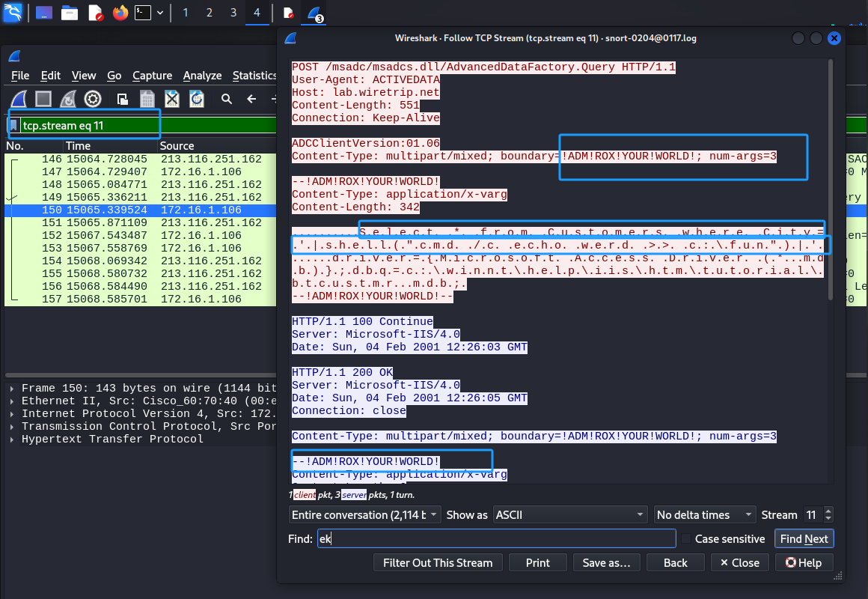Start capturing packets with shark fin icon
The height and width of the screenshot is (599, 868).
click(19, 99)
